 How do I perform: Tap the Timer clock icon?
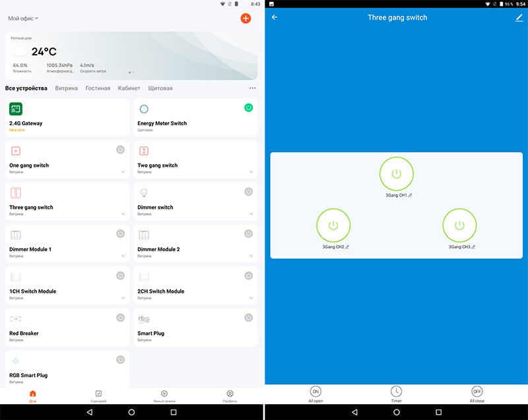coord(396,391)
